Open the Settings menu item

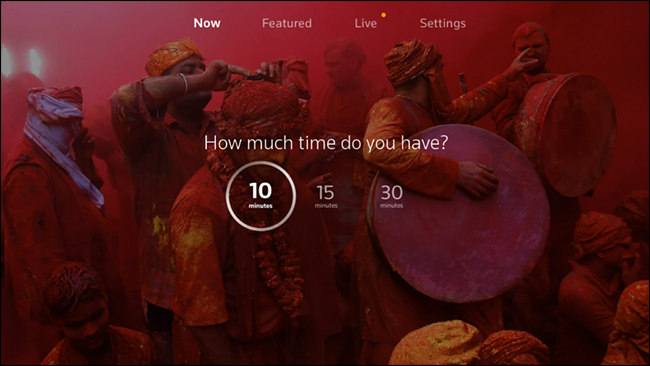[442, 23]
